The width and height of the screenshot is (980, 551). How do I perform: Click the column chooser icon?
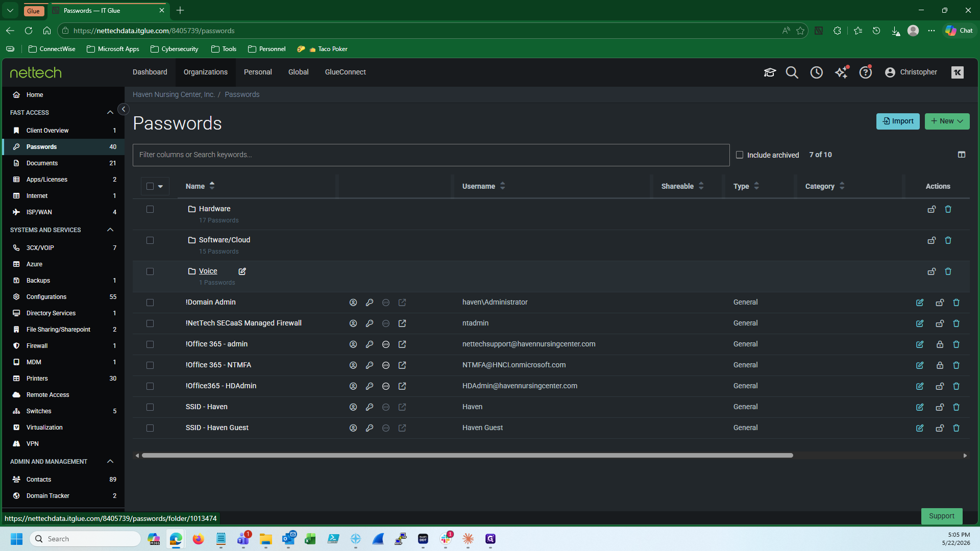pyautogui.click(x=962, y=155)
